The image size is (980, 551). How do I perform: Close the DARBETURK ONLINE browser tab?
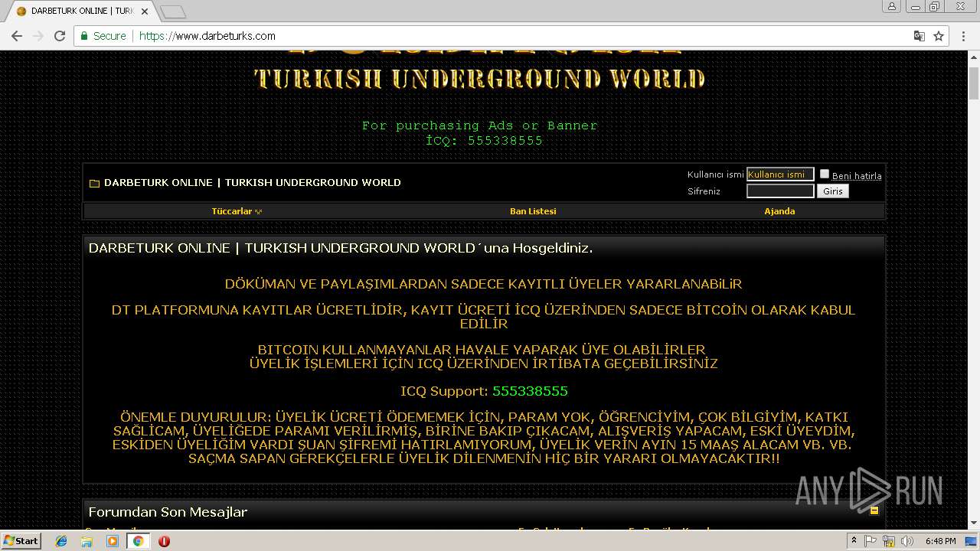click(x=145, y=11)
